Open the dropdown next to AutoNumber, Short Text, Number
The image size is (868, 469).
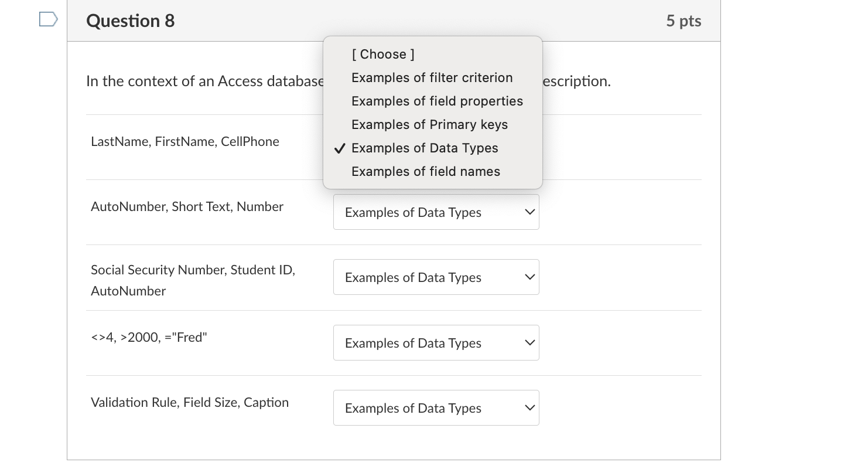pyautogui.click(x=436, y=212)
